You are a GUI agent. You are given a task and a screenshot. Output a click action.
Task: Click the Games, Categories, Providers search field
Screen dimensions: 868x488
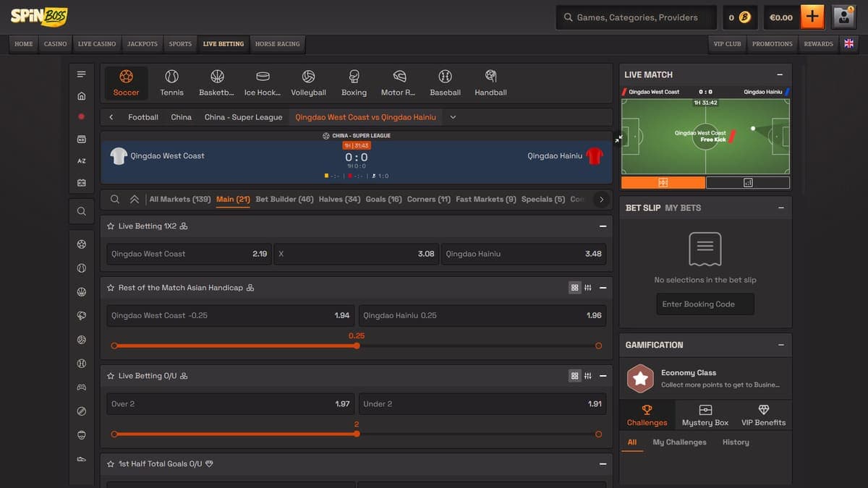coord(636,17)
